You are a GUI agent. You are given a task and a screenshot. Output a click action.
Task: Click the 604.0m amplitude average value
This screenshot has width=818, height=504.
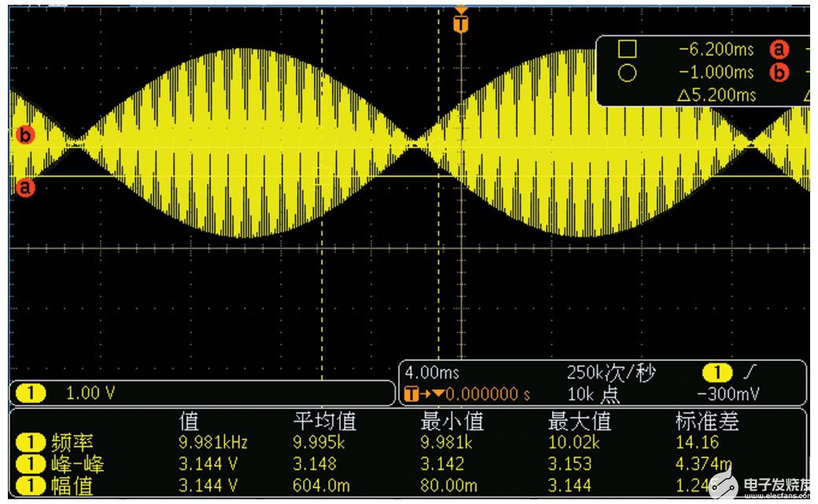pos(321,486)
